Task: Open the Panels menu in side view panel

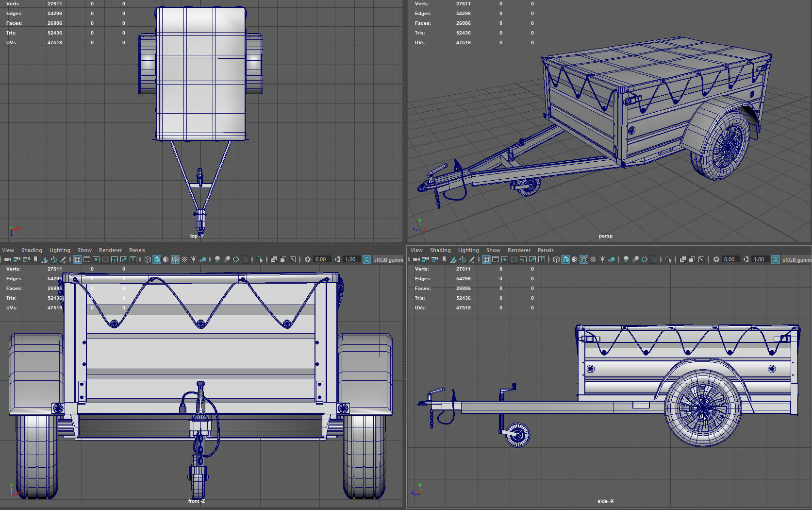Action: tap(546, 250)
